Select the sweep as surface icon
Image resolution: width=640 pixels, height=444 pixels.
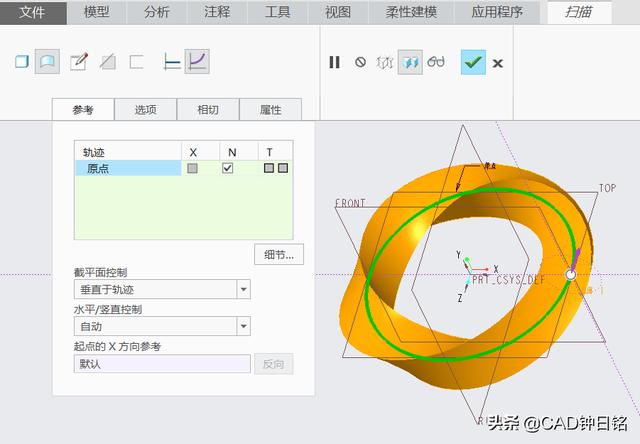47,62
